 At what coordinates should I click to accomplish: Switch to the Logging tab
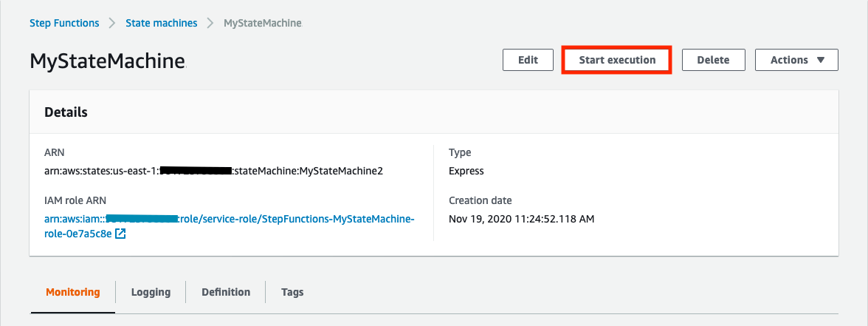151,292
